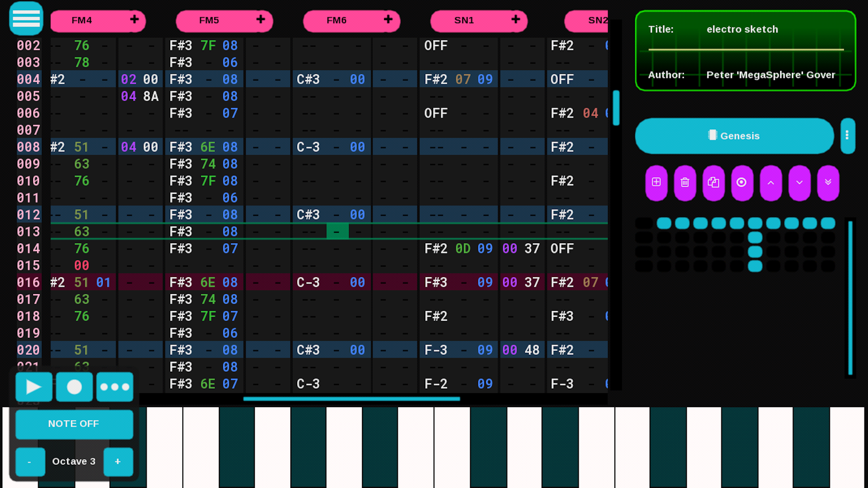Click the horizontal pattern scrollbar below the grid

[351, 399]
